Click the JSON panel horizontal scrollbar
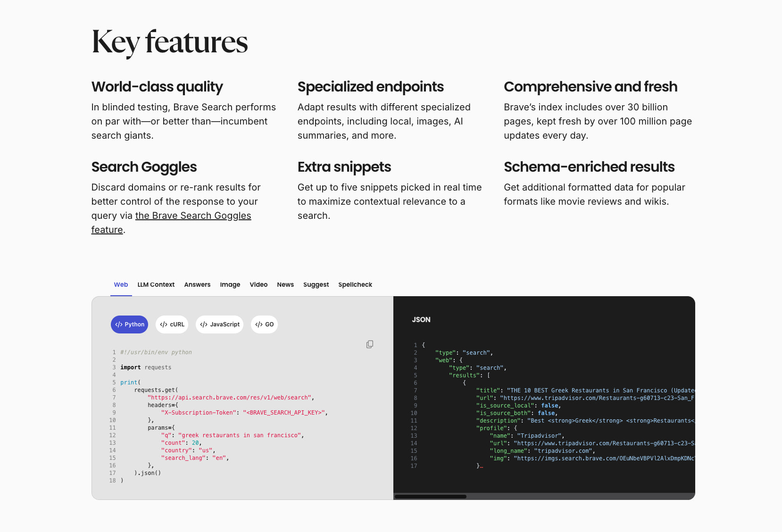Image resolution: width=782 pixels, height=532 pixels. (430, 497)
